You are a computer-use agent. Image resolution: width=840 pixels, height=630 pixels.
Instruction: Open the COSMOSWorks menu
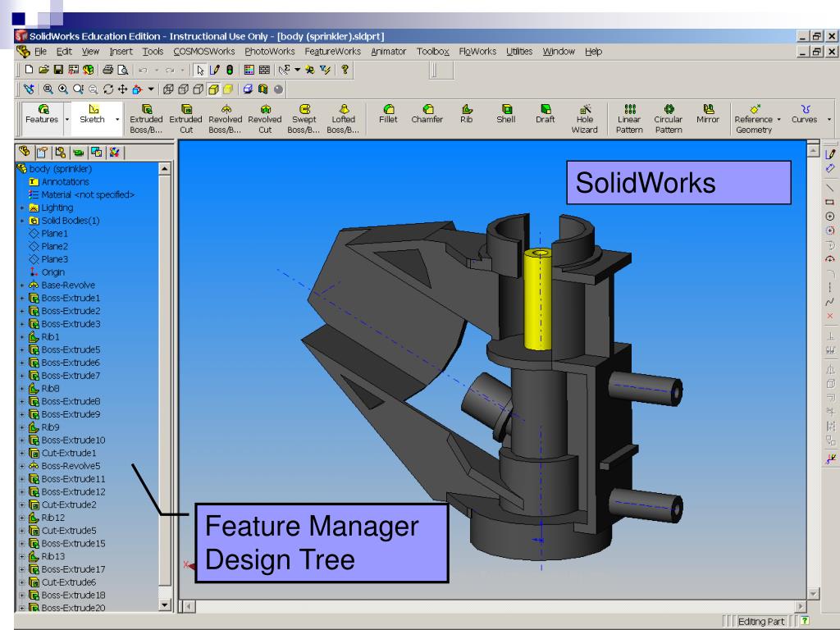pos(204,52)
